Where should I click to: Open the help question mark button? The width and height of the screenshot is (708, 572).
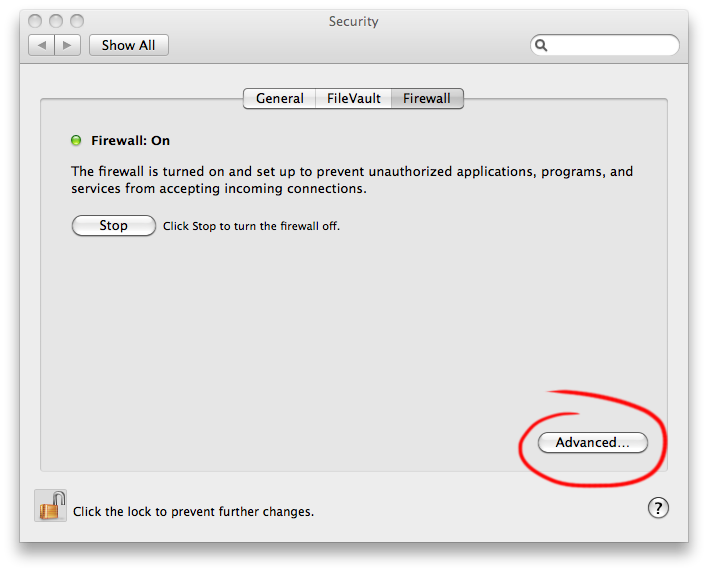tap(658, 508)
